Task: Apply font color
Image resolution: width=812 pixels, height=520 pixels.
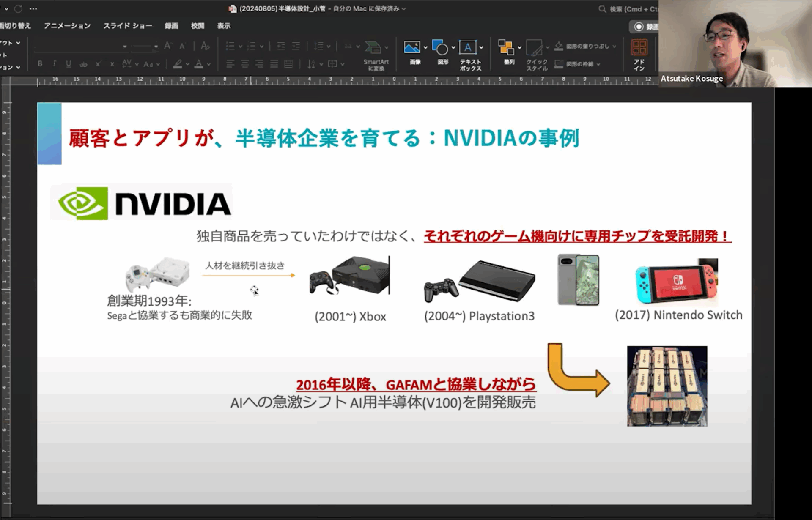Action: (199, 64)
